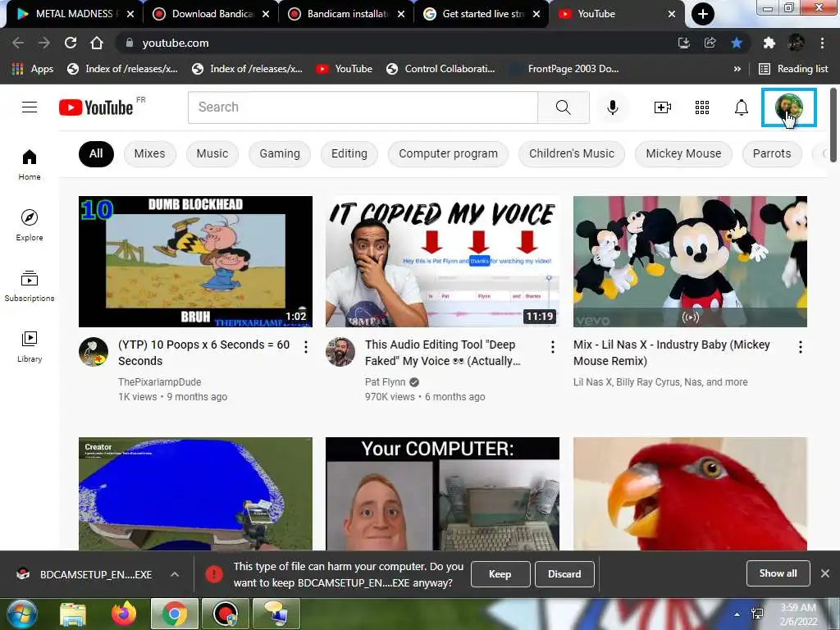Screen dimensions: 840x630
Task: Keep the BDCAMSETUP download
Action: (x=500, y=574)
